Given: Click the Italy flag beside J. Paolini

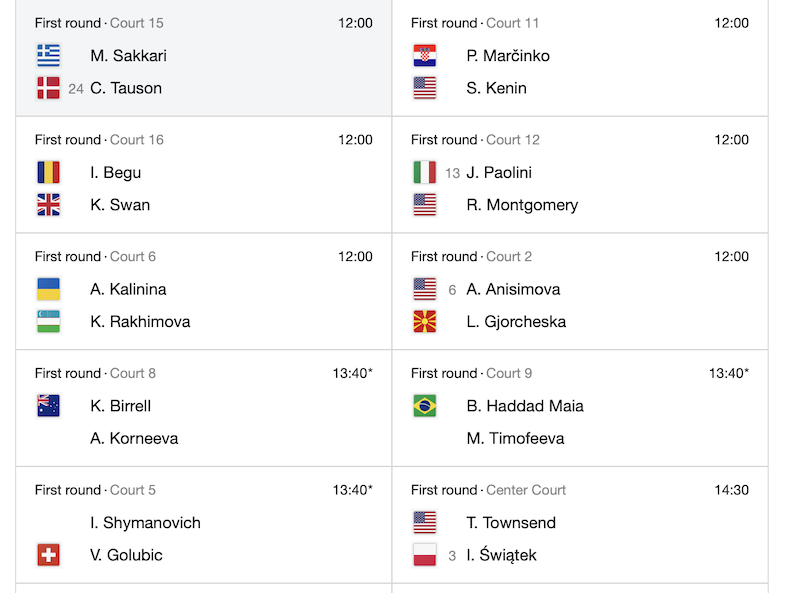Looking at the screenshot, I should pyautogui.click(x=424, y=172).
